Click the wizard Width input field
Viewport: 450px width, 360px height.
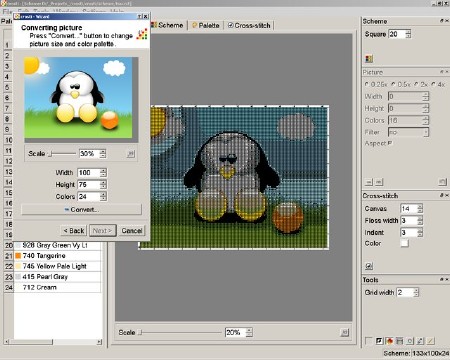89,173
